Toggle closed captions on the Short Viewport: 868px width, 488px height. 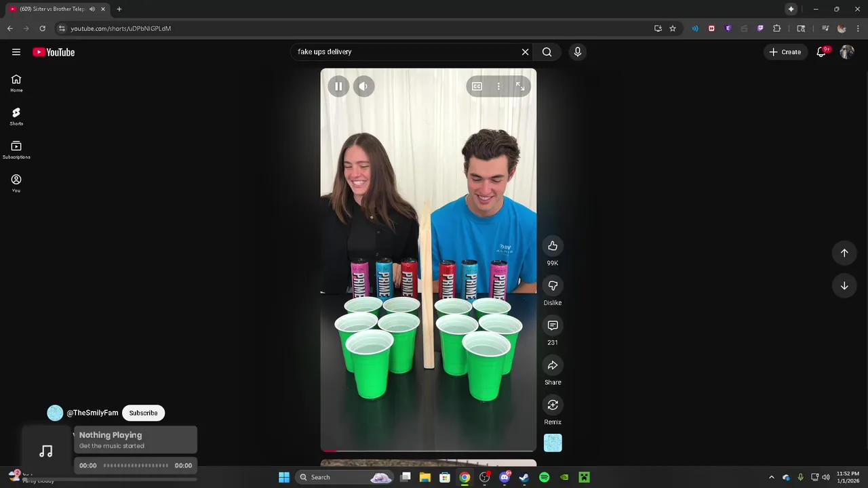[x=477, y=86]
